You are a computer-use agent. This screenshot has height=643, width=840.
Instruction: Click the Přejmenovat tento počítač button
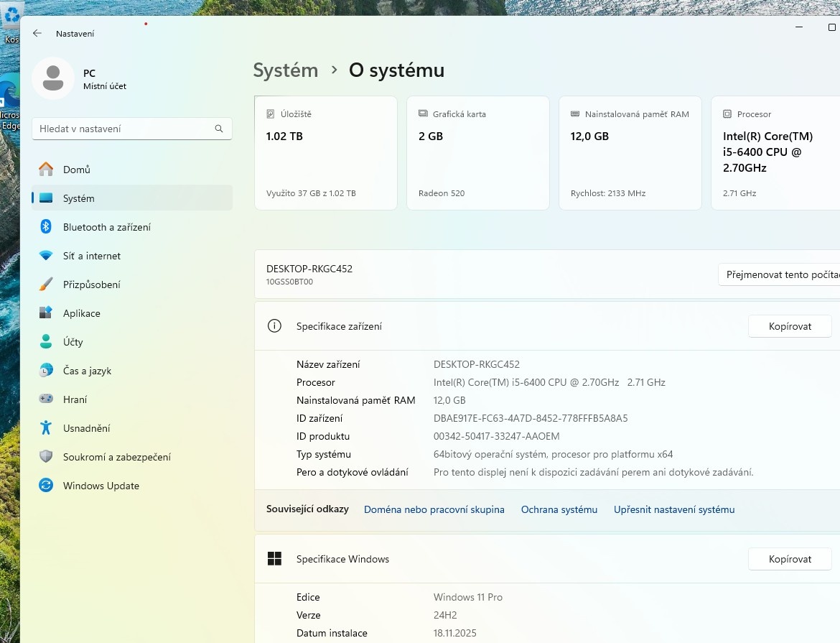(783, 274)
